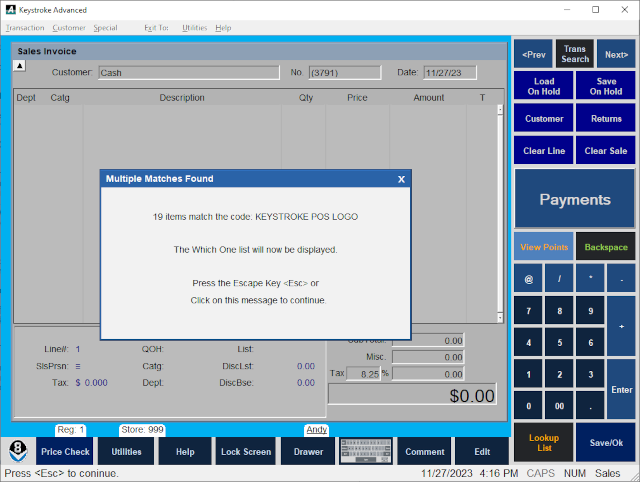Click the Price Check button
The image size is (640, 482).
coord(64,452)
